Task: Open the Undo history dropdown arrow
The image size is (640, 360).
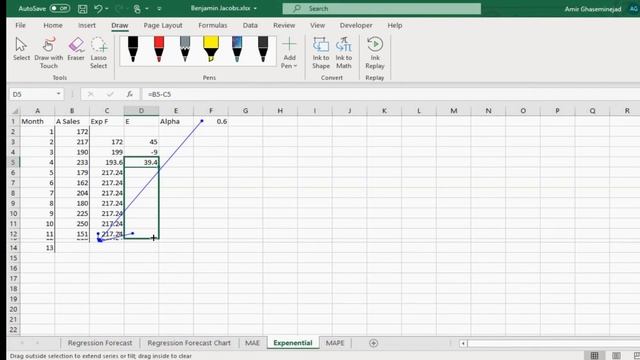Action: click(107, 9)
